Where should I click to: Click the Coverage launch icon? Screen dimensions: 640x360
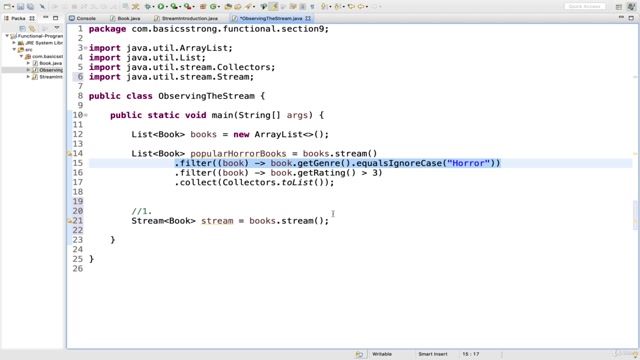pos(174,7)
